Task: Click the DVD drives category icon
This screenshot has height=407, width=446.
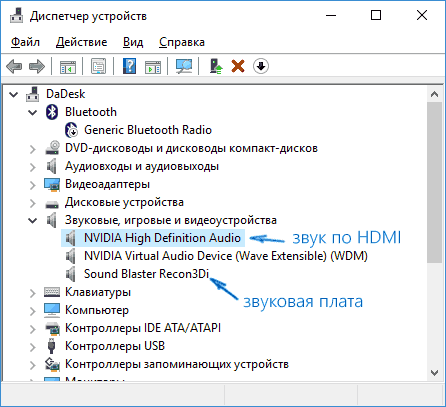Action: pos(52,148)
